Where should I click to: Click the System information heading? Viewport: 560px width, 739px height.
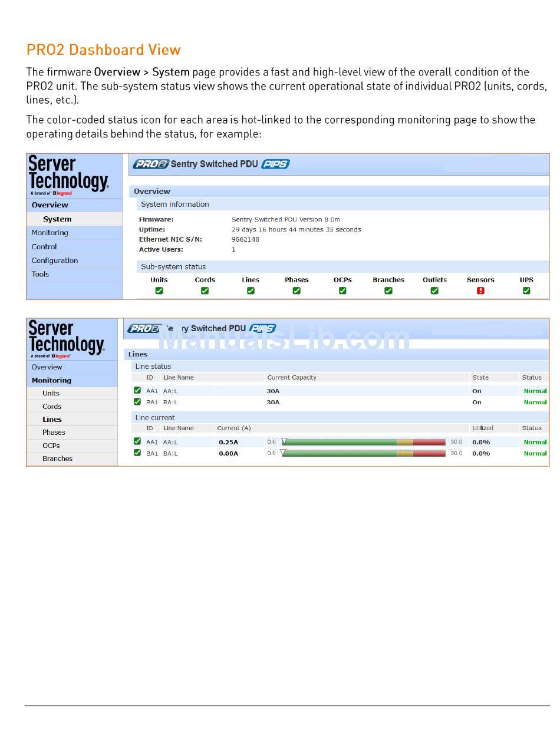174,204
